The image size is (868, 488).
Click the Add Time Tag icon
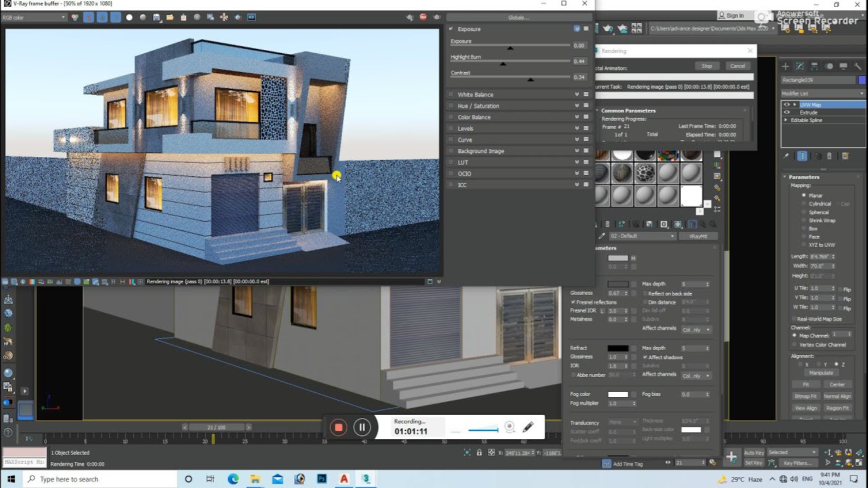[606, 464]
